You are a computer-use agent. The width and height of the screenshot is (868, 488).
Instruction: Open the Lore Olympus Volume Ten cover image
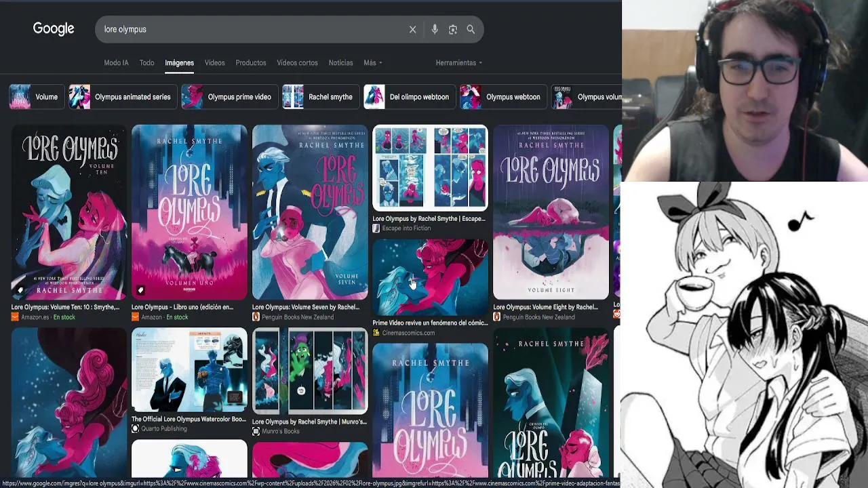68,212
